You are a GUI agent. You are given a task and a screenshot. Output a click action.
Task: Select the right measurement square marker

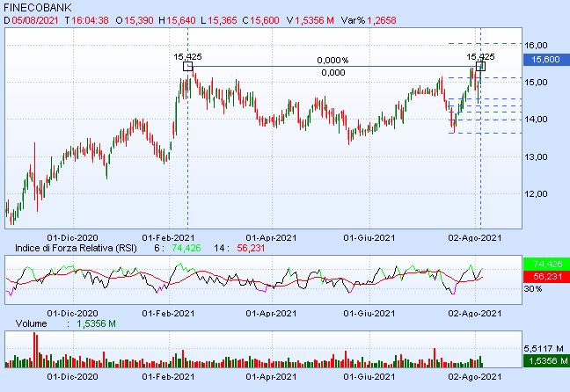480,66
